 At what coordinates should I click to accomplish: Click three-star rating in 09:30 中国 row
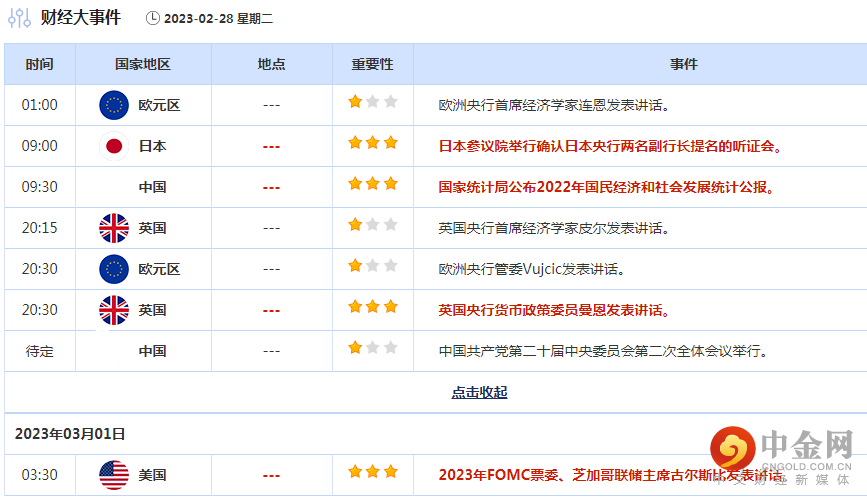(x=373, y=184)
